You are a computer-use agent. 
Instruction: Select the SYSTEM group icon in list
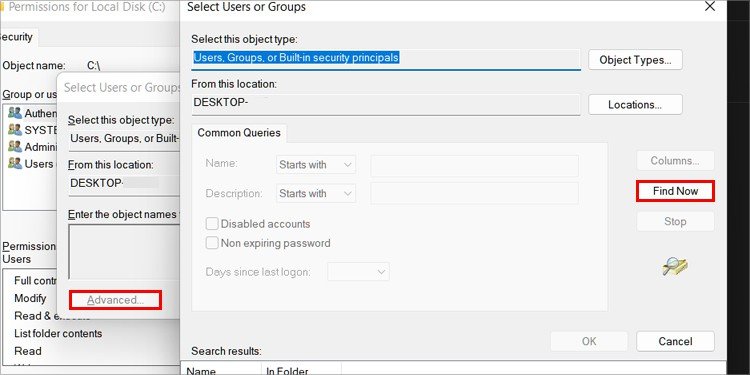[x=15, y=130]
